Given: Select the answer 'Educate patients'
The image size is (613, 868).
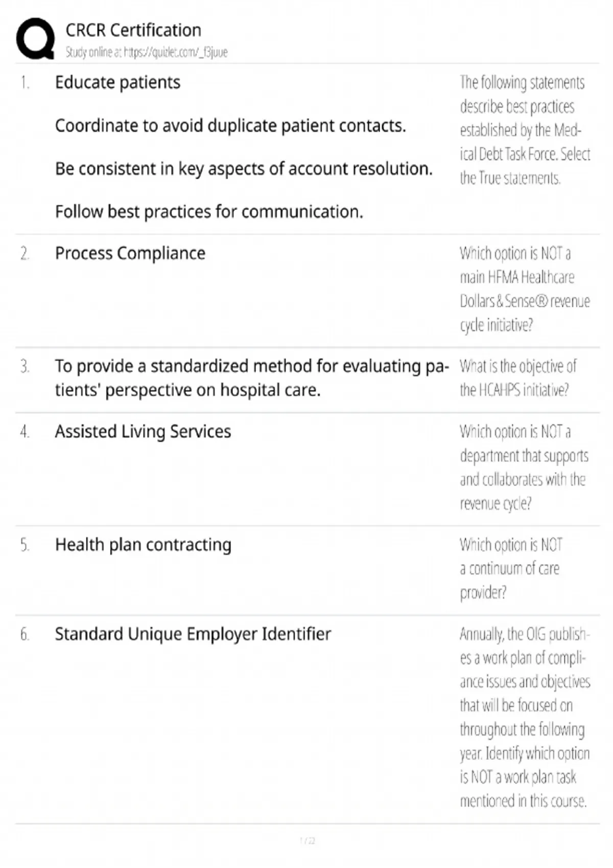Looking at the screenshot, I should 117,82.
